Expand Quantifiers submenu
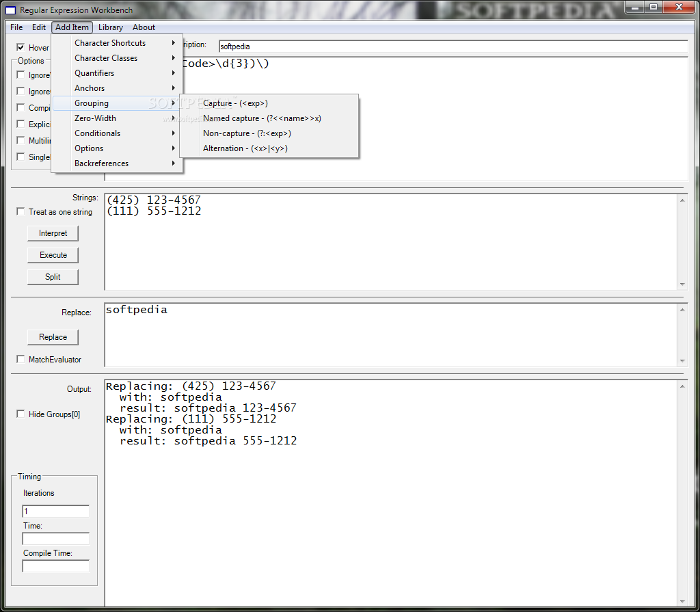This screenshot has width=700, height=612. coord(118,73)
